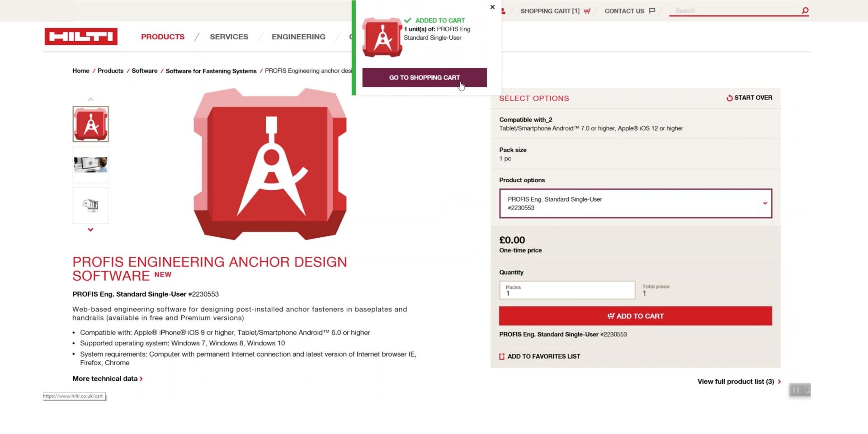Screen dimensions: 868x434
Task: Select the computer screen product thumbnail
Action: (x=90, y=205)
